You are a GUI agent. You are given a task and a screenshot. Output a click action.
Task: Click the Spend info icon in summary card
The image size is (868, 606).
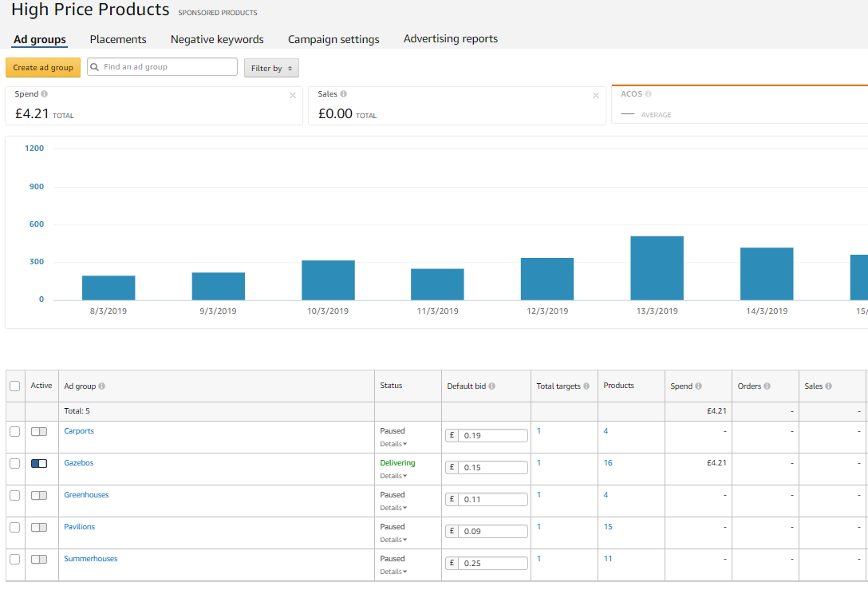point(45,94)
